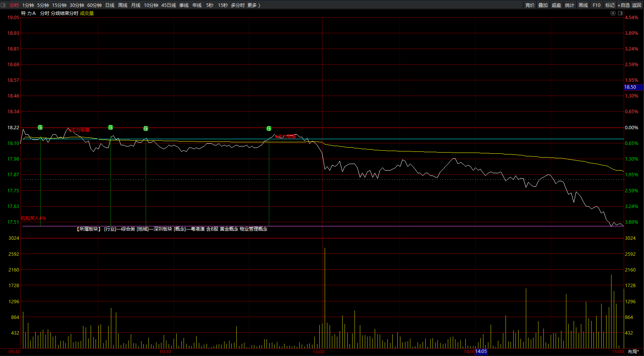644x356 pixels.
Task: Open the 年线 yearly chart tab
Action: coord(197,5)
